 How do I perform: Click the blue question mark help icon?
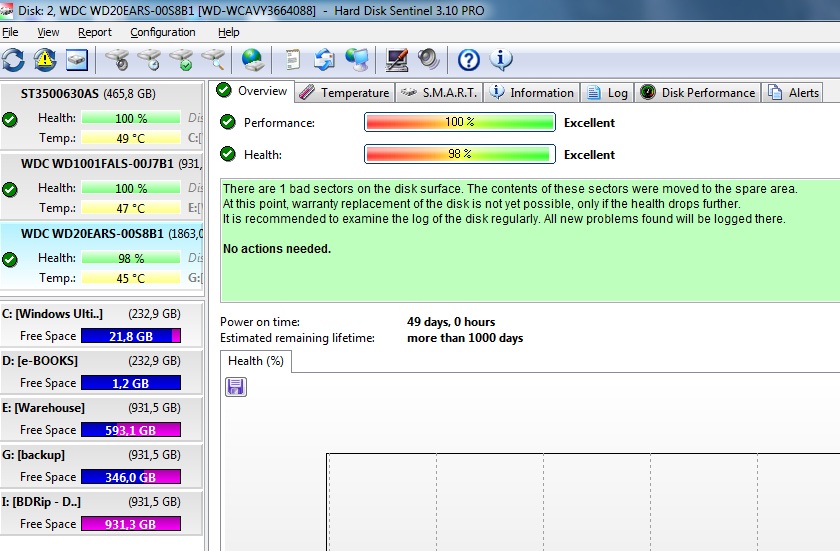(x=468, y=59)
